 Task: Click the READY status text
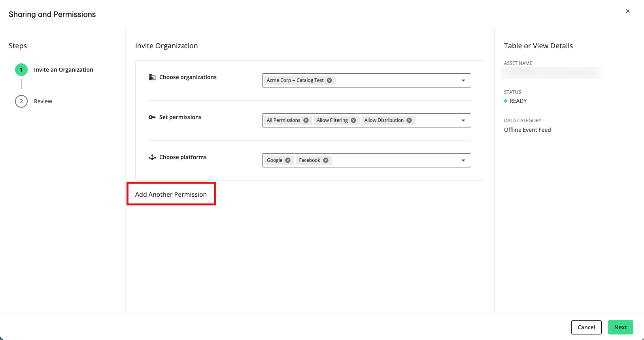click(518, 101)
